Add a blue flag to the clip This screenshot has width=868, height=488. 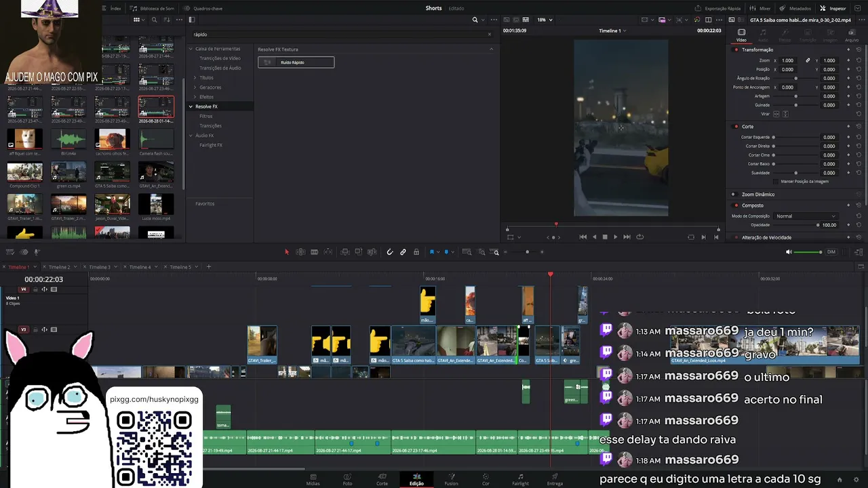coord(431,252)
